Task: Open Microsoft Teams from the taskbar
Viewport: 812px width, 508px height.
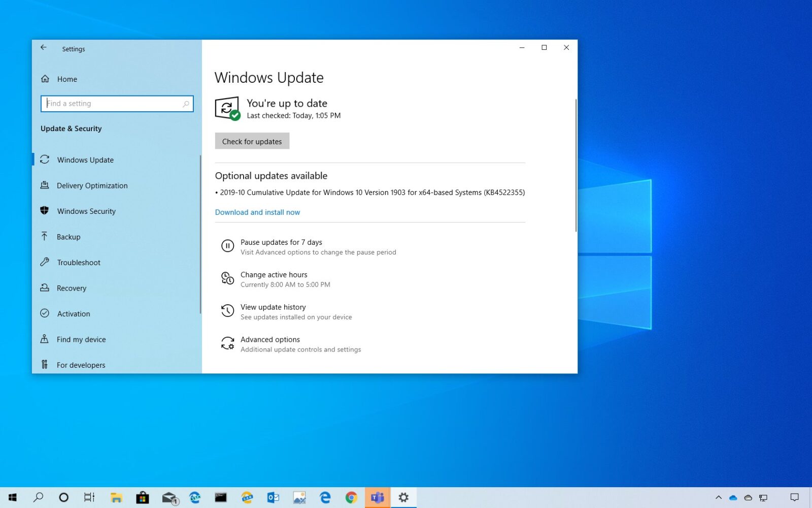Action: coord(377,497)
